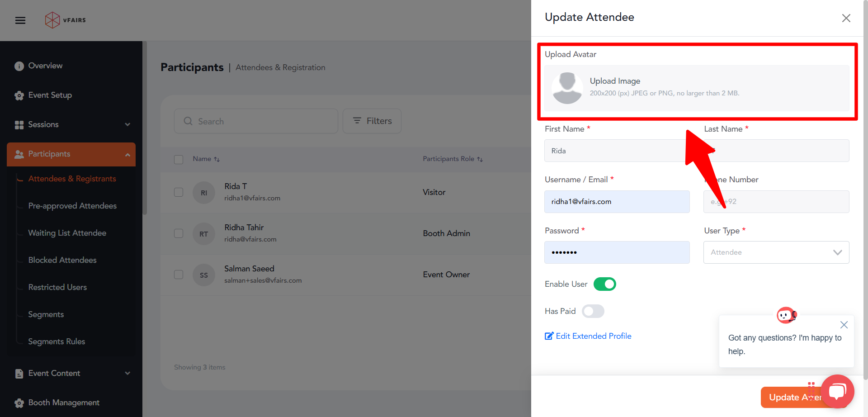The width and height of the screenshot is (868, 417).
Task: Click inside the Search field
Action: (256, 121)
